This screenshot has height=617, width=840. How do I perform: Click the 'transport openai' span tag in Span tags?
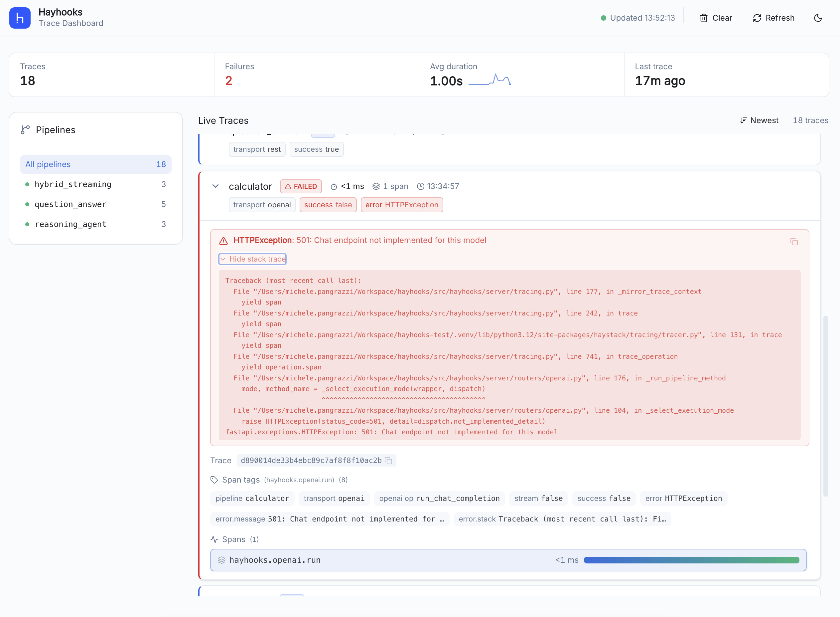point(334,498)
